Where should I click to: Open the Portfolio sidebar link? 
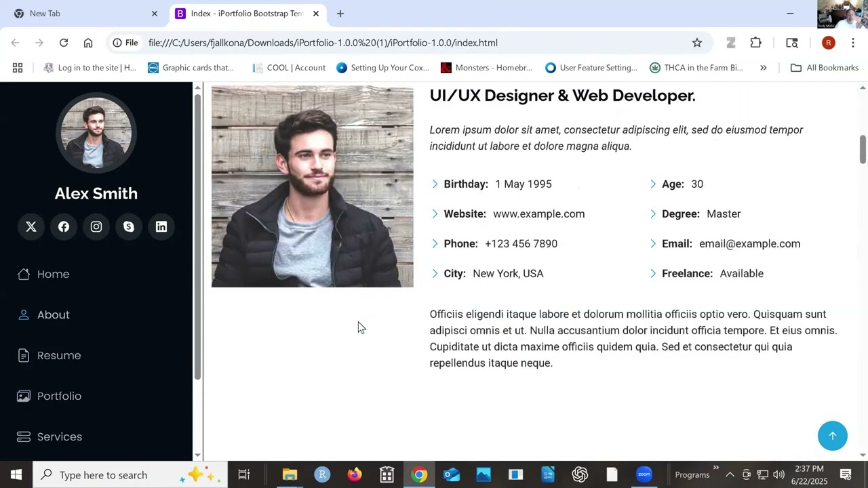click(x=49, y=396)
